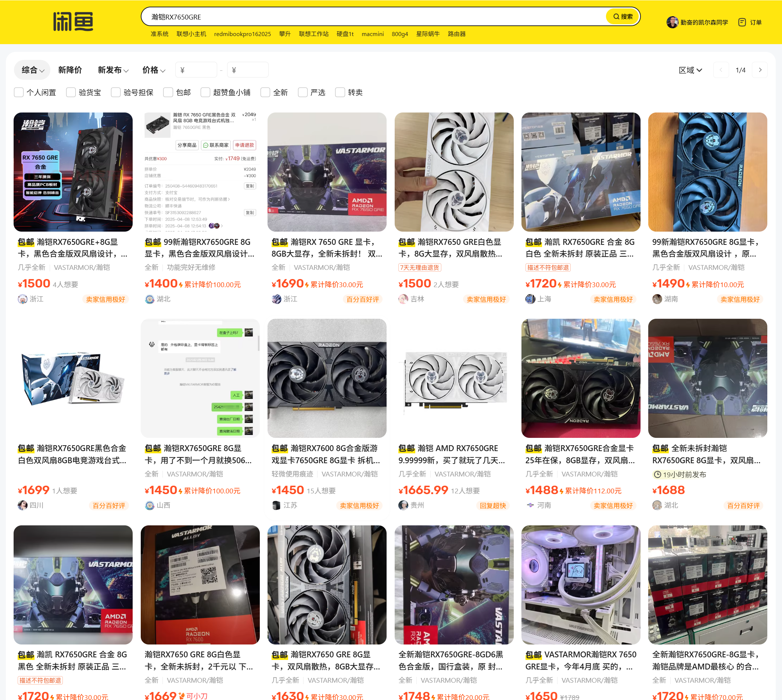Click suggested search term 星际蜗牛
This screenshot has width=782, height=700.
(427, 34)
